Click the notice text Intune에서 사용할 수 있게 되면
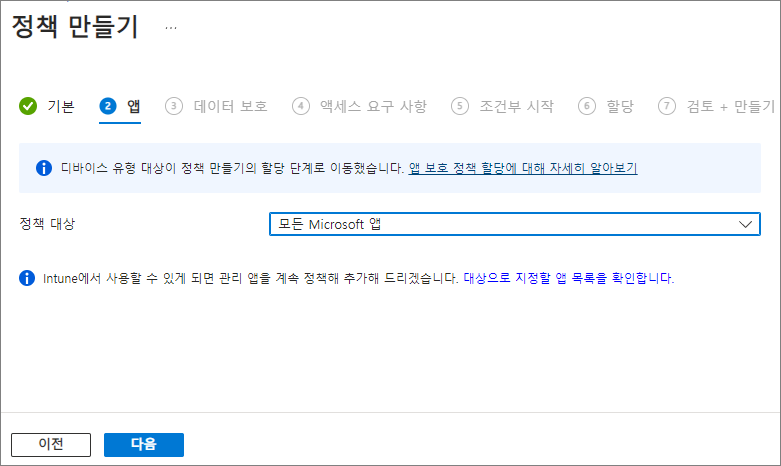This screenshot has width=781, height=466. pos(130,278)
